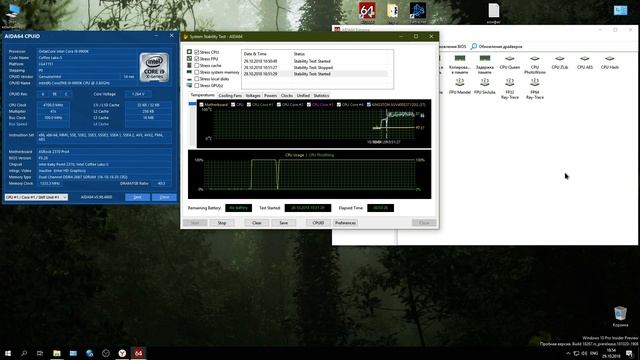Switch to the Clocks tab
This screenshot has height=360, width=640.
pos(287,96)
